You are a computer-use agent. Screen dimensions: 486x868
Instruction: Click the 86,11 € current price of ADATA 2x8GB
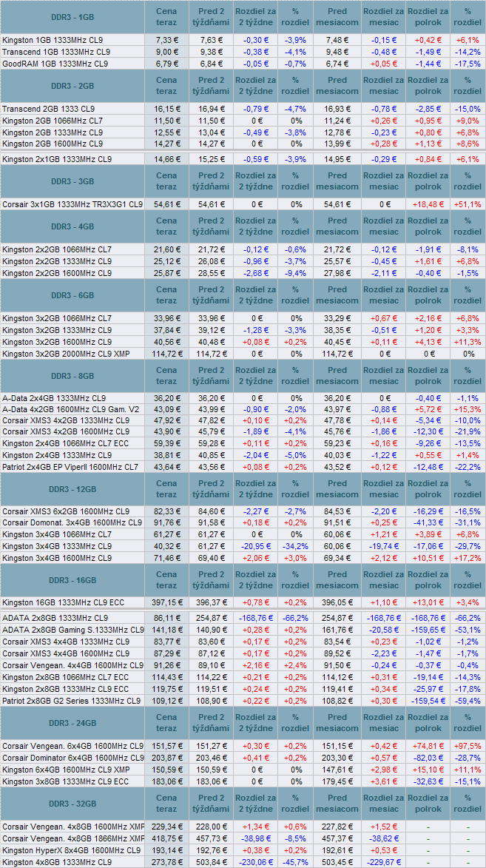pos(166,618)
